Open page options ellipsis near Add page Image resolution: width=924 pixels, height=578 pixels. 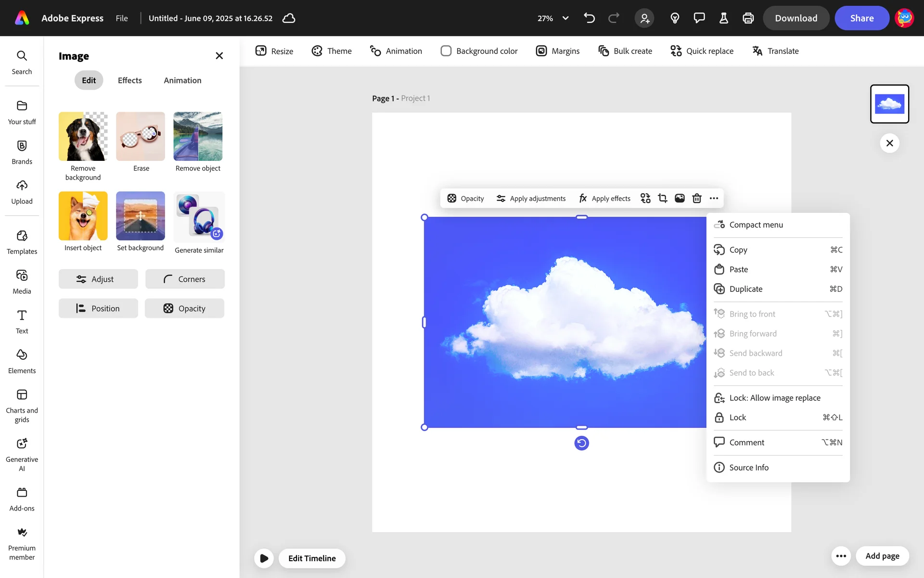841,556
